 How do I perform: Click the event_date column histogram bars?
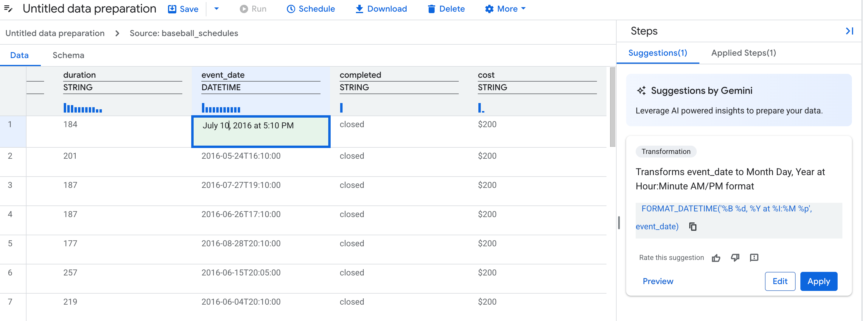click(221, 108)
